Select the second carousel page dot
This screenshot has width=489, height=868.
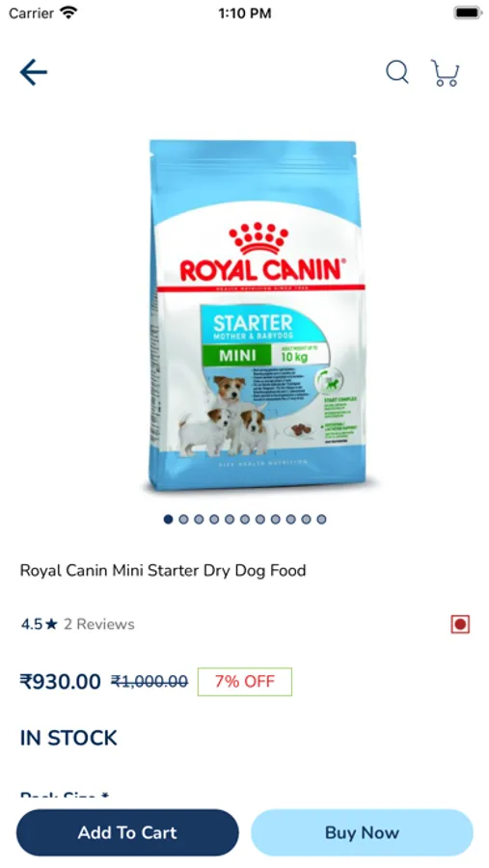(184, 519)
